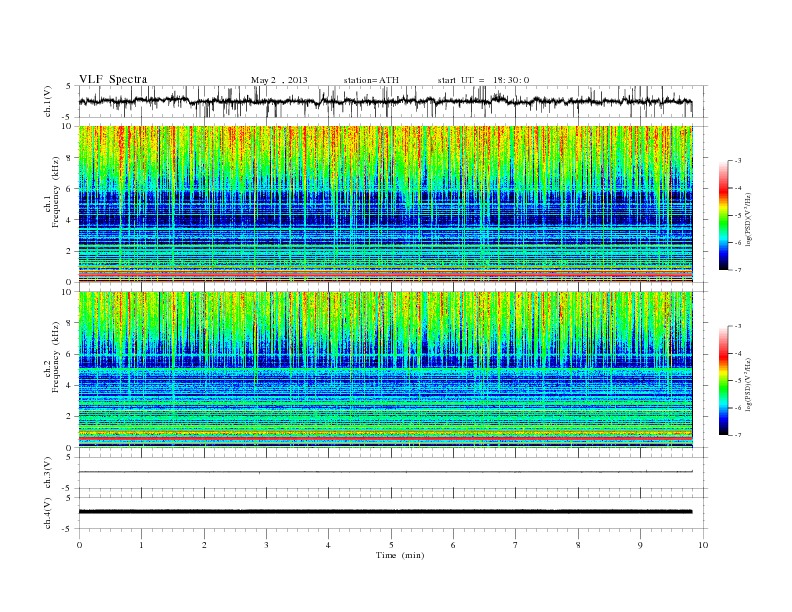Viewport: 792px width, 612px height.
Task: Click the 6 kHz tick of ch.1 spectrogram
Action: (69, 189)
